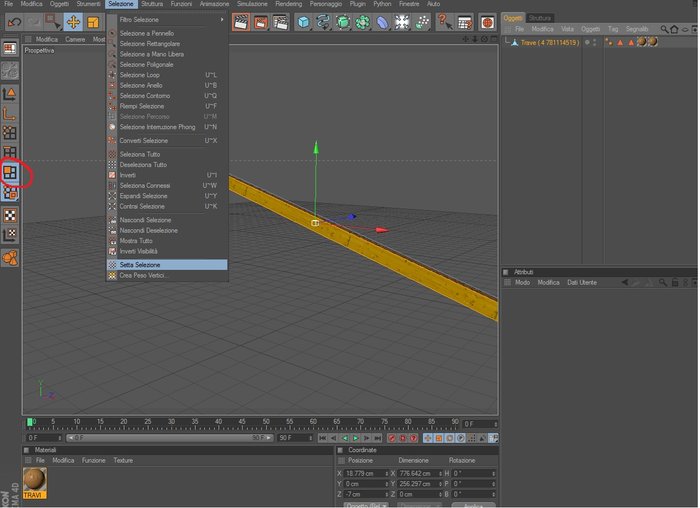700x508 pixels.
Task: Choose Converti Selezione menu entry
Action: (167, 141)
